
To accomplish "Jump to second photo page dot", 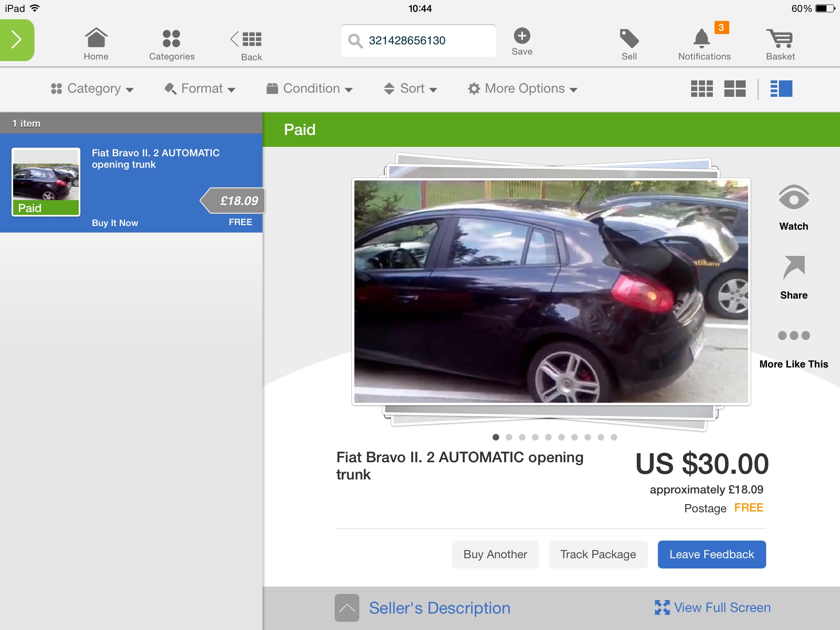I will pos(509,437).
